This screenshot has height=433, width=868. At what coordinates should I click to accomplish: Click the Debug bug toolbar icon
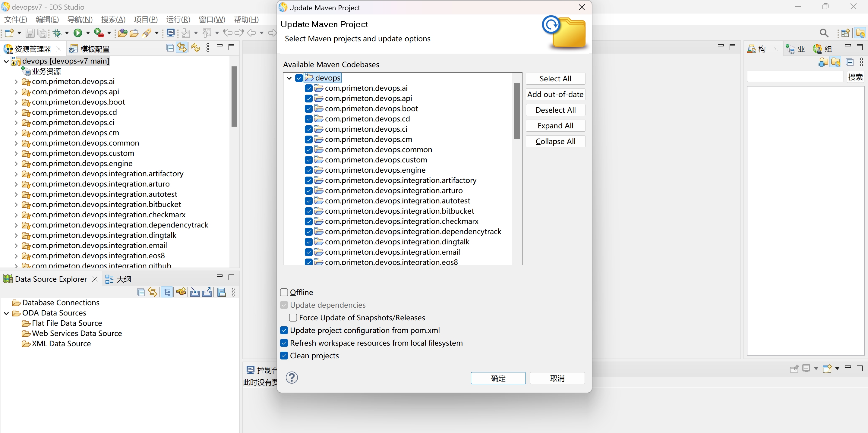(x=57, y=33)
